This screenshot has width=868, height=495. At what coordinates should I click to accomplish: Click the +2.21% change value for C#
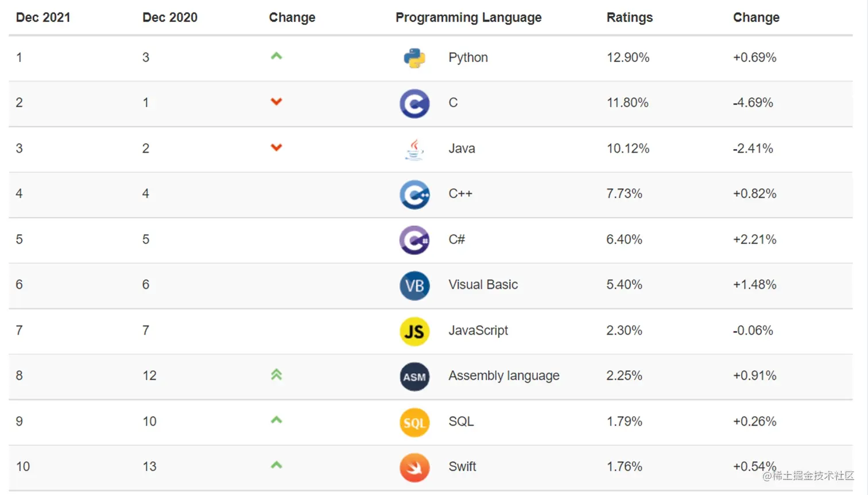tap(754, 239)
